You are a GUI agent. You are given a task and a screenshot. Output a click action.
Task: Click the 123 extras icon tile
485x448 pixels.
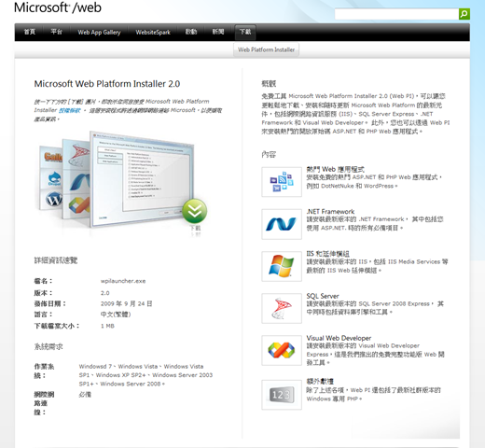point(282,395)
